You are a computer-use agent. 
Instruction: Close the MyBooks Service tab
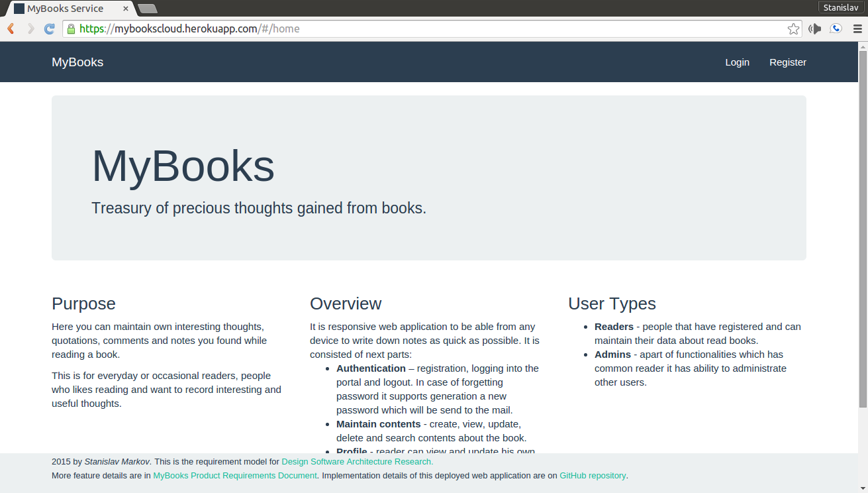click(x=126, y=9)
